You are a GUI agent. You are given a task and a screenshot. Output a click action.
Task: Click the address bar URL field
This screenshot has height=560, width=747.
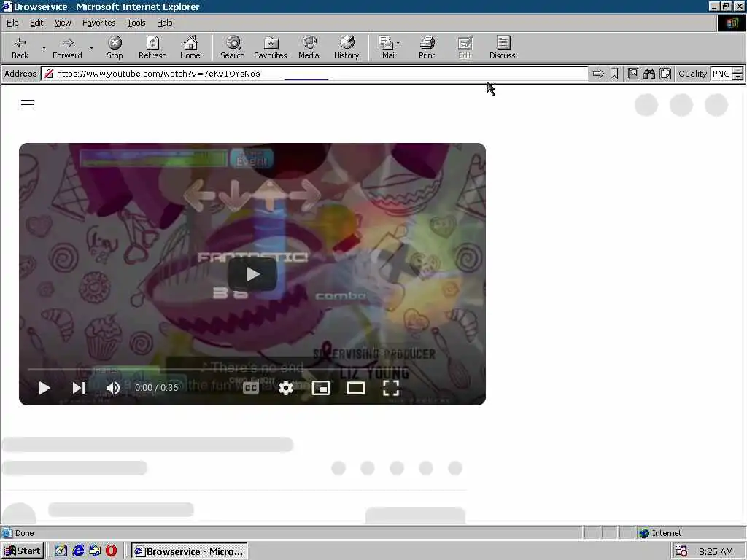(x=314, y=74)
